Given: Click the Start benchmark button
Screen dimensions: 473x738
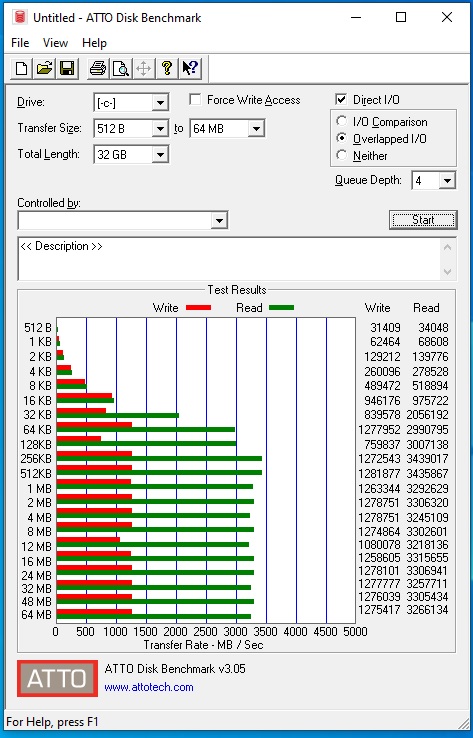Looking at the screenshot, I should coord(423,220).
